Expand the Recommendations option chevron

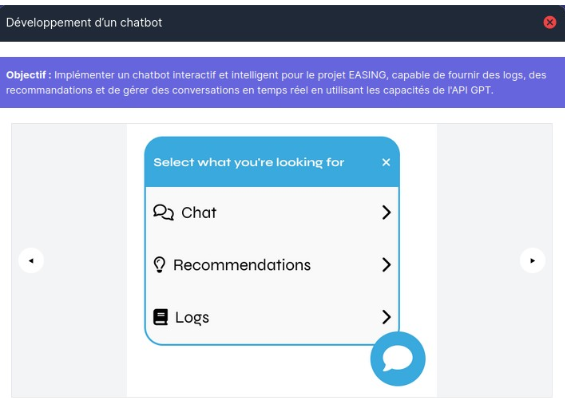pos(386,265)
